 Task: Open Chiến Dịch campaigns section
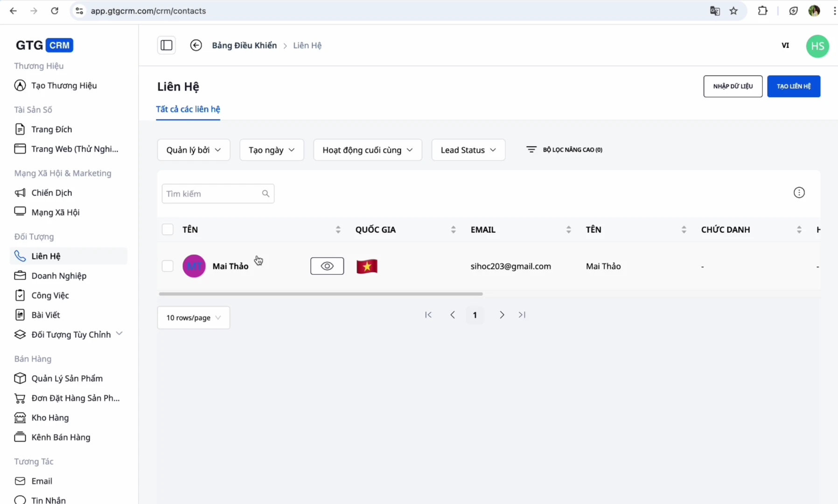[51, 192]
